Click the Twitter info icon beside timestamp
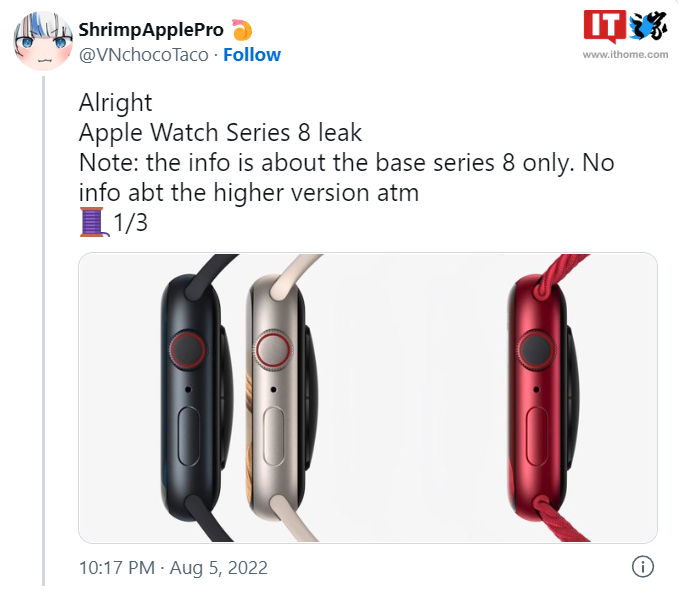This screenshot has height=591, width=678. pos(643,566)
